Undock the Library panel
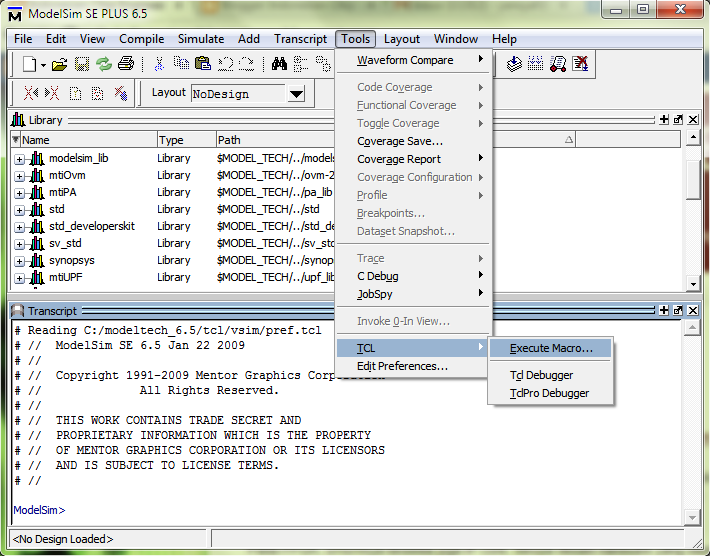 pos(678,120)
